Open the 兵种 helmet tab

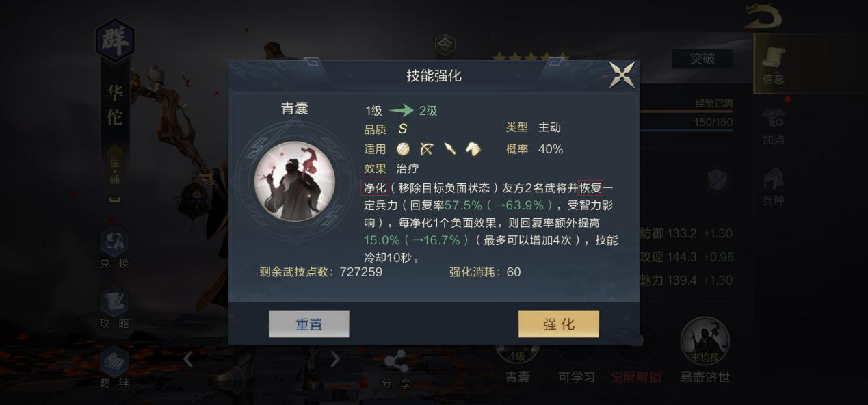click(774, 187)
